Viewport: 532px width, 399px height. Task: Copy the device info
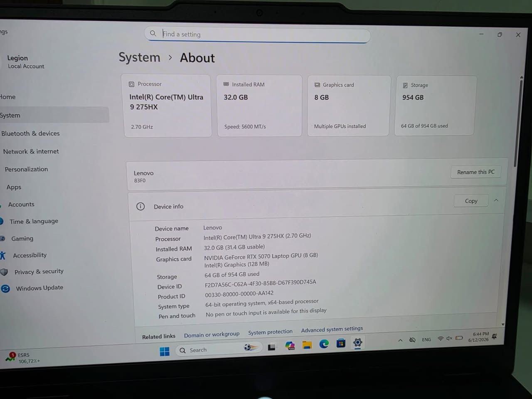click(x=471, y=201)
